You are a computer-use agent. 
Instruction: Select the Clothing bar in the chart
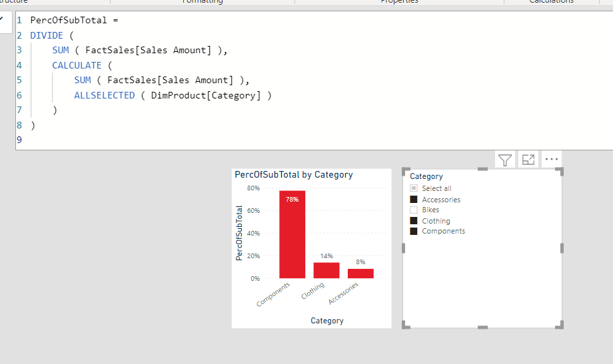[x=326, y=270]
